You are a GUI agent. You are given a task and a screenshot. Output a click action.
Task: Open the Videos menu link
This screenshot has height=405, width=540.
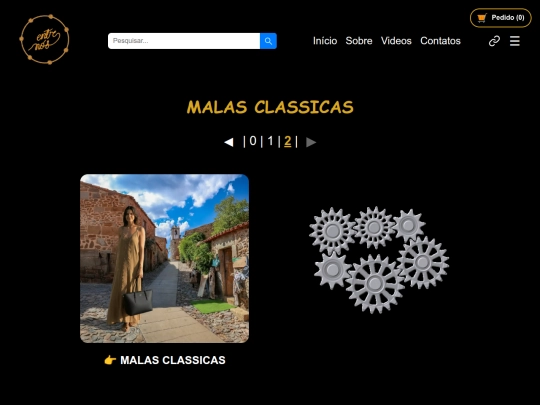(x=396, y=41)
